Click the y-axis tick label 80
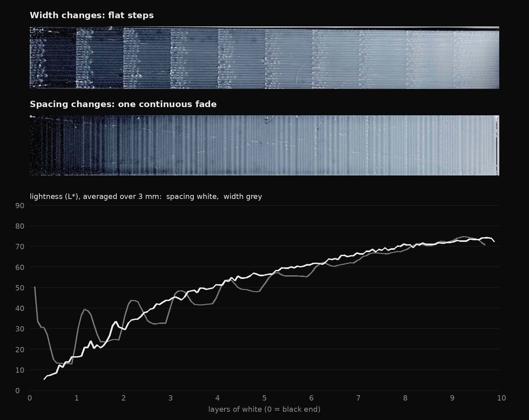The height and width of the screenshot is (420, 529). [20, 226]
